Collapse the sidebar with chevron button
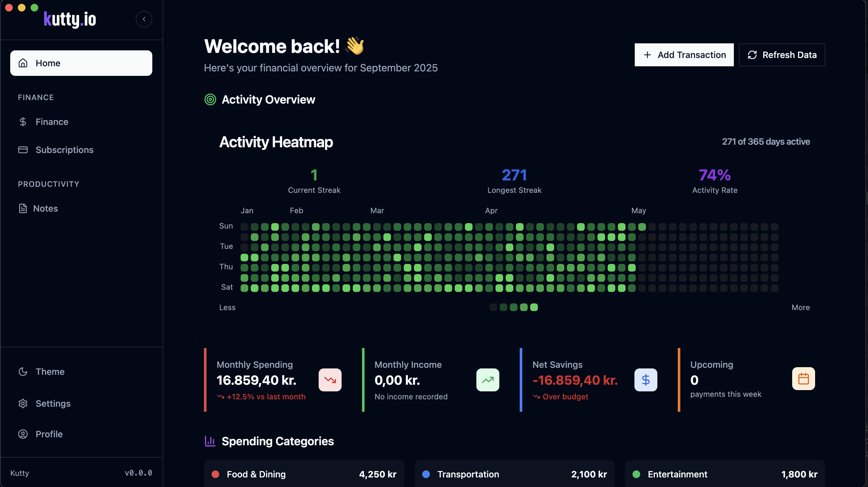 [x=144, y=19]
